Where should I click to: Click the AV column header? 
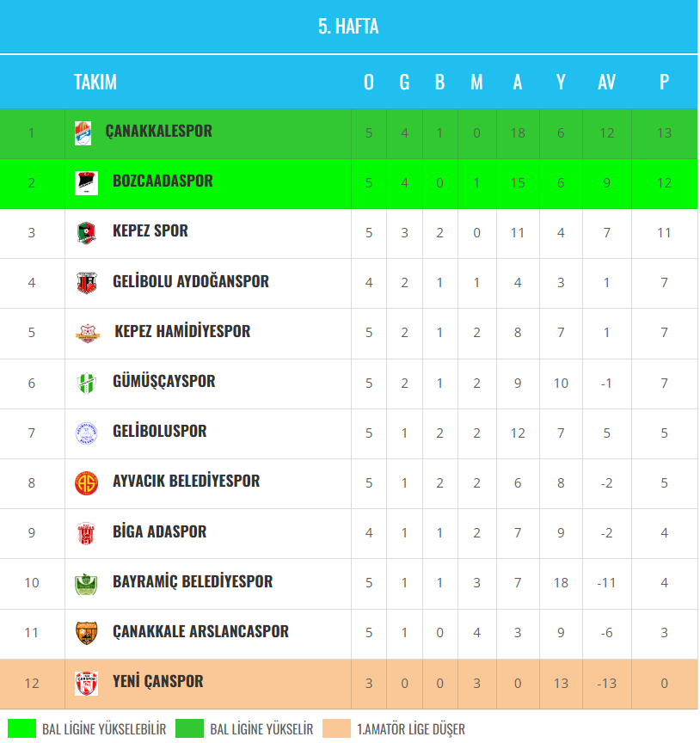point(606,83)
